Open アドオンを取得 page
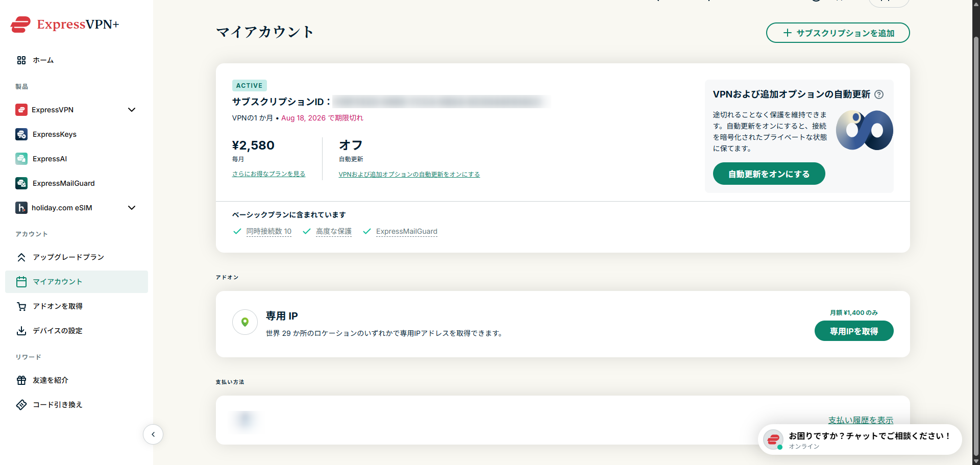 (77, 306)
